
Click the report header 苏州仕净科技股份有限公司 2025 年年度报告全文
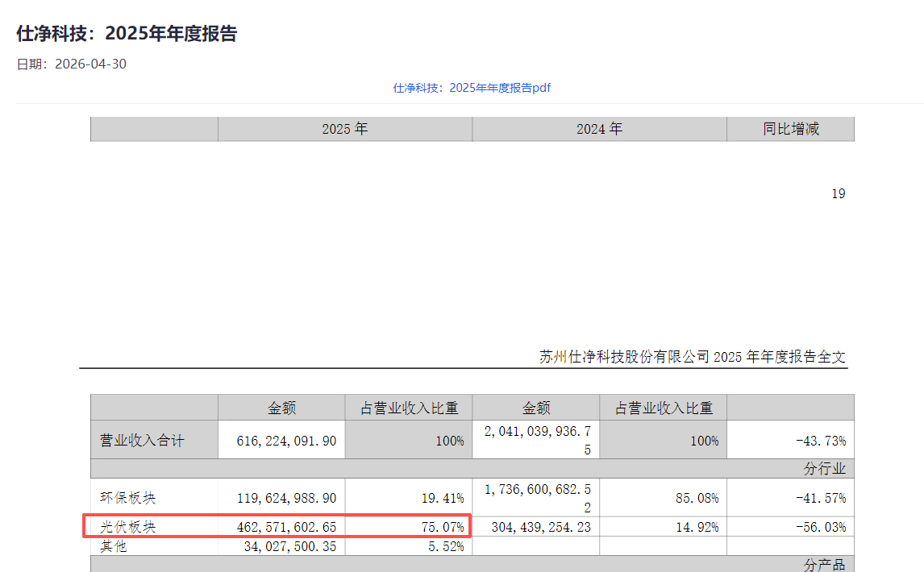(x=693, y=356)
